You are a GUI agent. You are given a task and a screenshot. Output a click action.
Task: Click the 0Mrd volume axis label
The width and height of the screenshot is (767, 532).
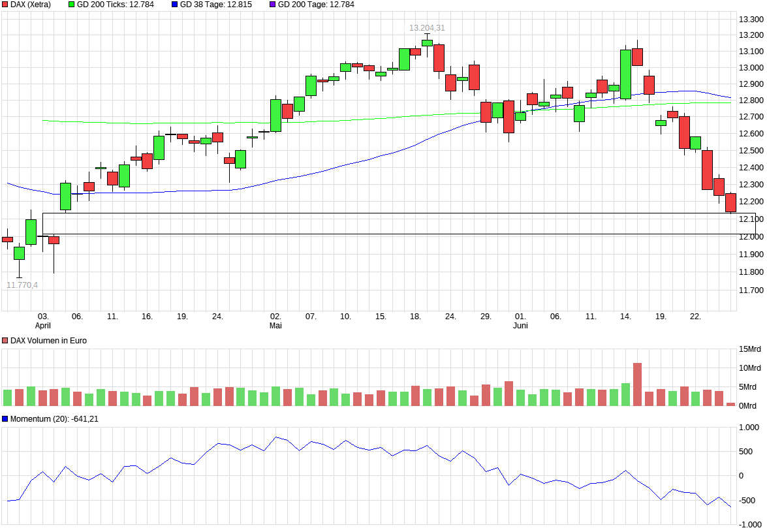tap(747, 406)
